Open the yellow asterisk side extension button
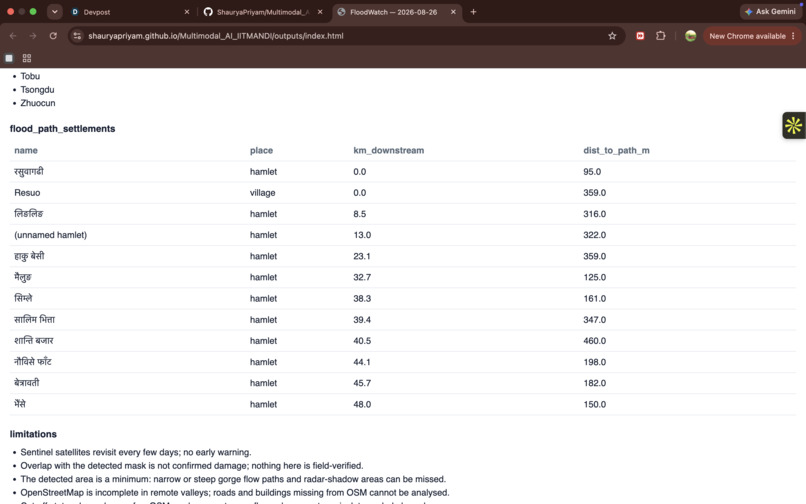806x504 pixels. [x=794, y=125]
